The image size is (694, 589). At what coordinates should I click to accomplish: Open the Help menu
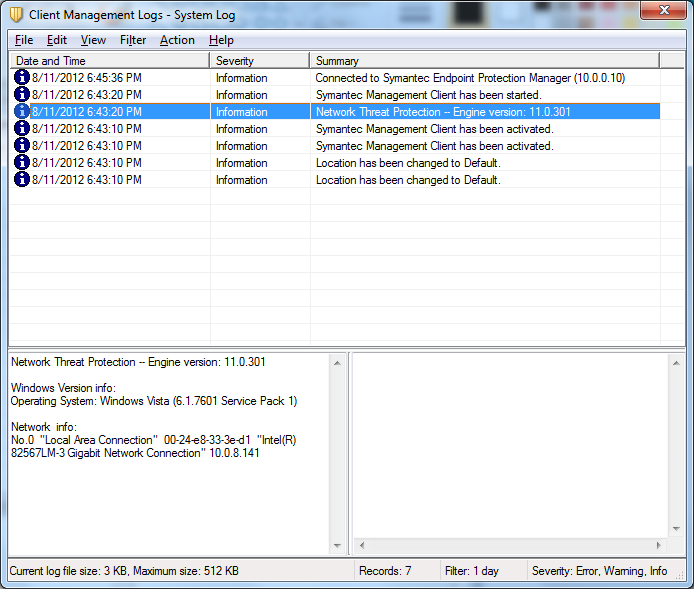(x=221, y=40)
